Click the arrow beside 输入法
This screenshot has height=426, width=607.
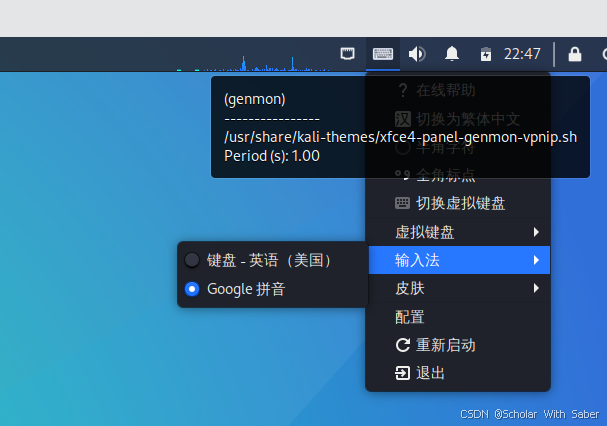536,260
